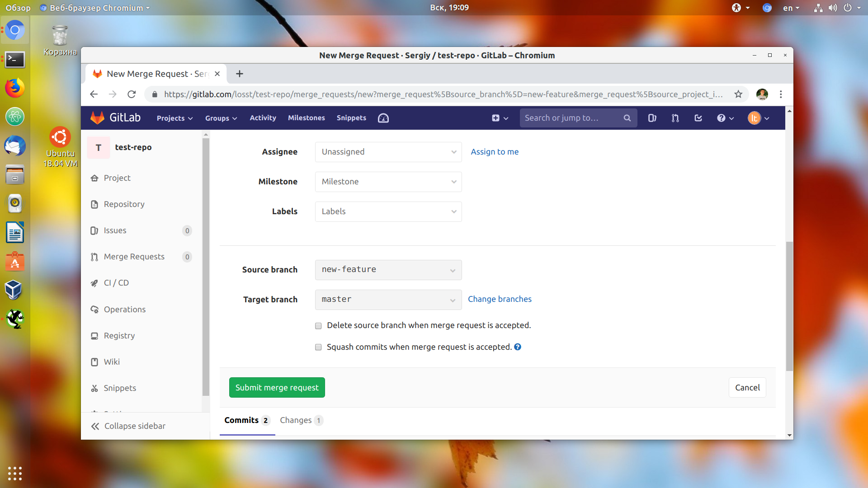The width and height of the screenshot is (868, 488).
Task: Open the Project sidebar section
Action: click(x=117, y=178)
